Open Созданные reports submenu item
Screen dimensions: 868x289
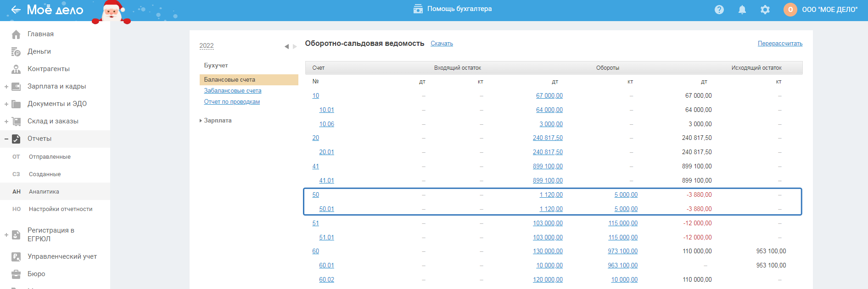tap(45, 174)
